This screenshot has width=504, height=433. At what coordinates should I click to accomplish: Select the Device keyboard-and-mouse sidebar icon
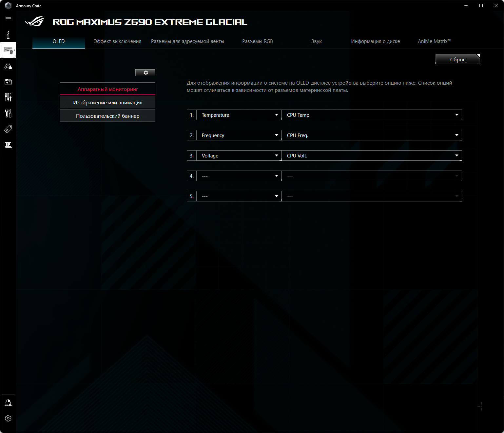click(x=8, y=50)
